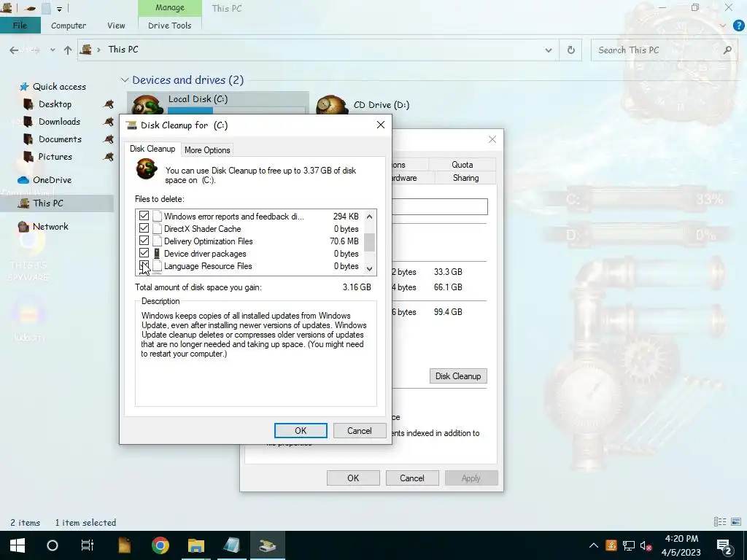Viewport: 747px width, 560px height.
Task: Open Network in navigation pane
Action: coord(50,226)
